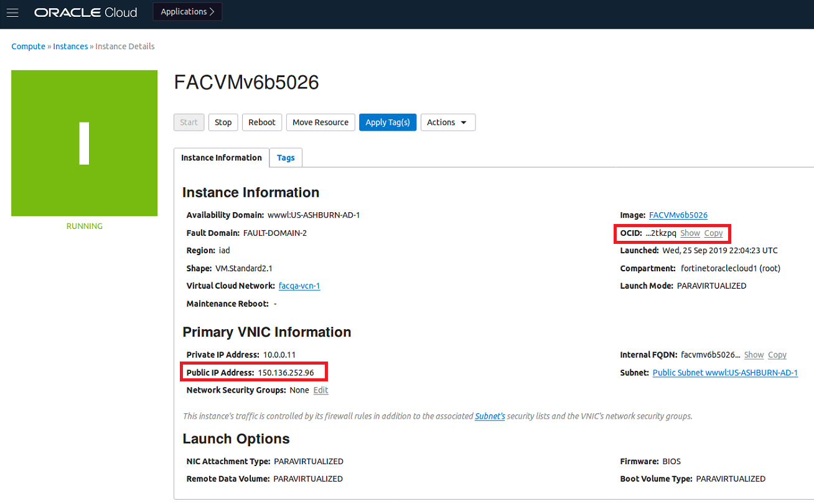Switch to the Tags tab
814x504 pixels.
click(x=285, y=157)
